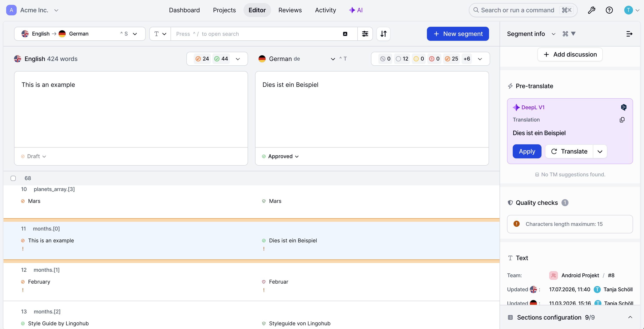
Task: Click the Sections configuration list icon
Action: (510, 317)
